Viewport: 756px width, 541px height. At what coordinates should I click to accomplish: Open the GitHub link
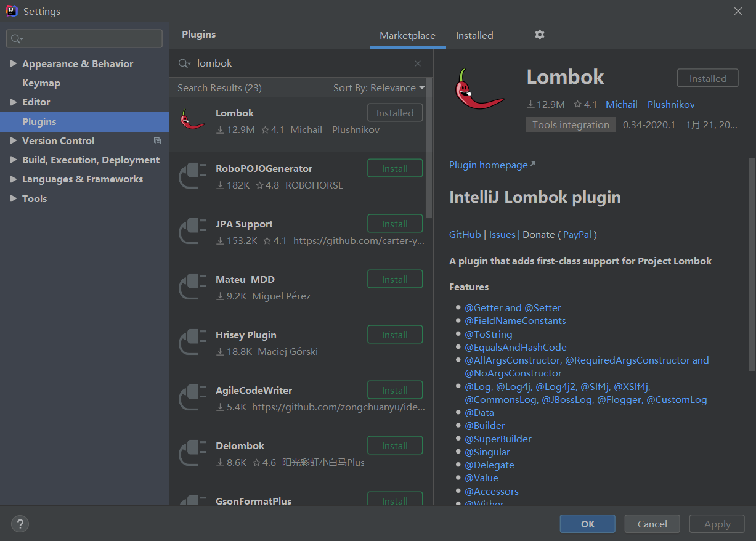point(465,234)
